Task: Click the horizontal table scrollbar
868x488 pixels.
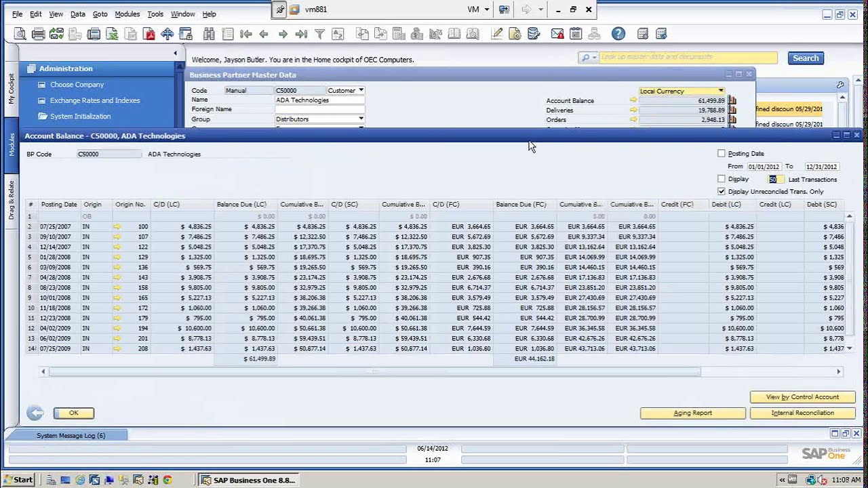Action: [374, 371]
